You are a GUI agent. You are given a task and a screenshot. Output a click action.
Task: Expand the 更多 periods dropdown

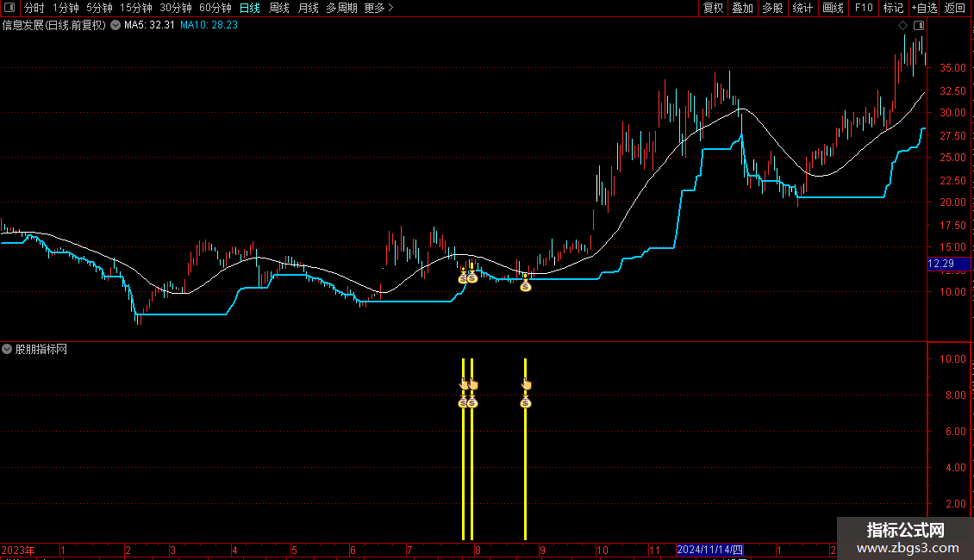[378, 8]
